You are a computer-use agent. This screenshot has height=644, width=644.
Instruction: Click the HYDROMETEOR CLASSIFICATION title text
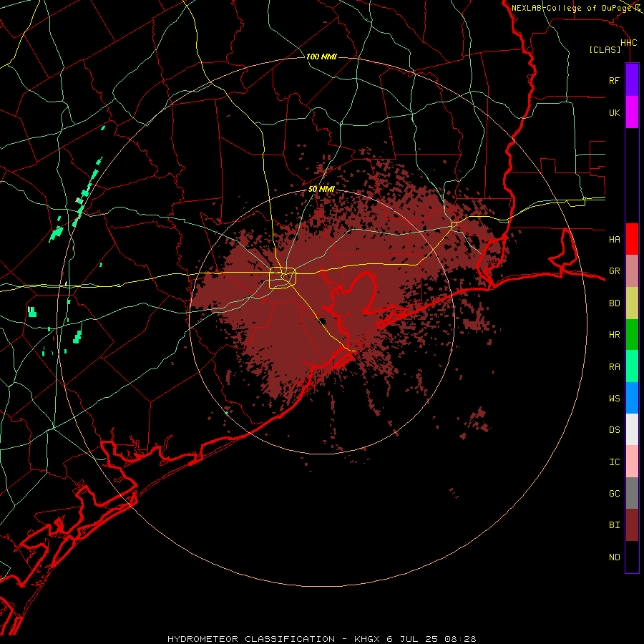tap(251, 639)
